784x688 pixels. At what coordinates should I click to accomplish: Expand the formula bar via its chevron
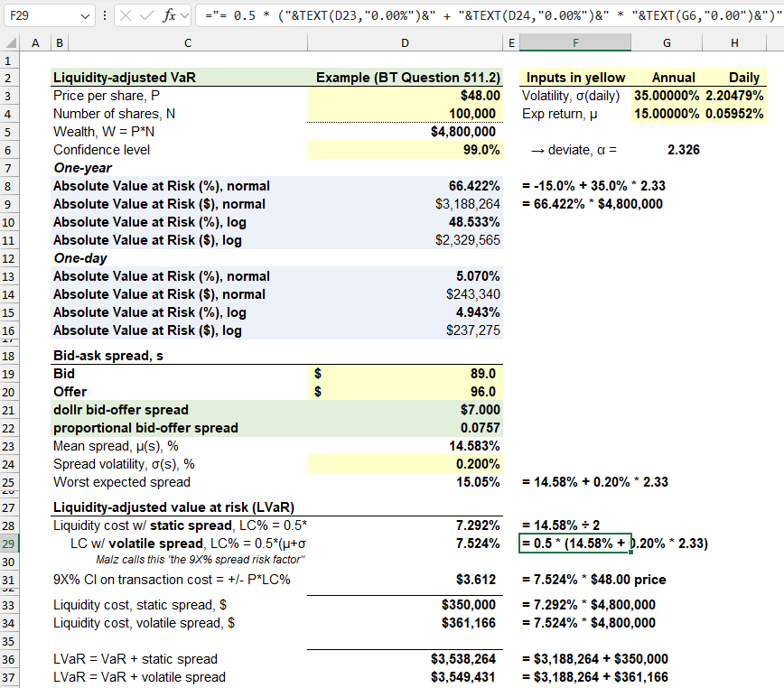[x=184, y=15]
